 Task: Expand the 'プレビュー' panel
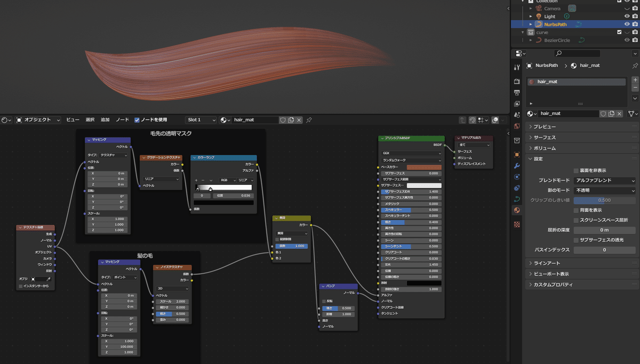tap(582, 127)
